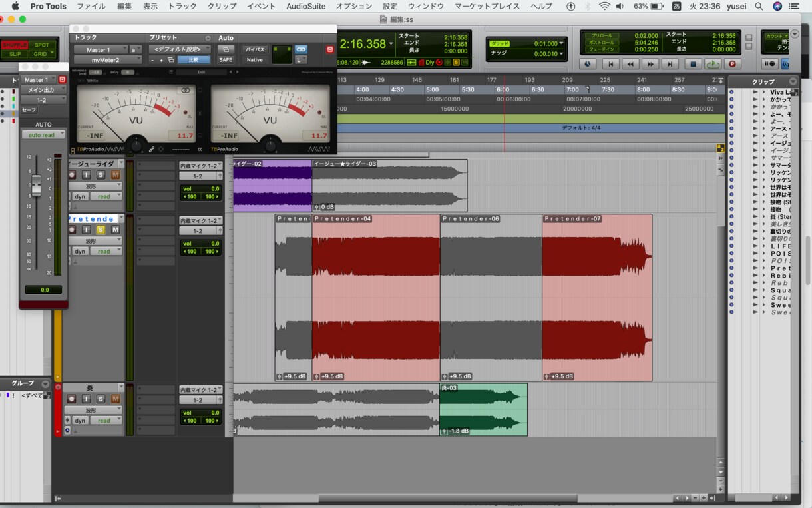Click the next preset plus button
This screenshot has width=812, height=508.
(x=161, y=60)
